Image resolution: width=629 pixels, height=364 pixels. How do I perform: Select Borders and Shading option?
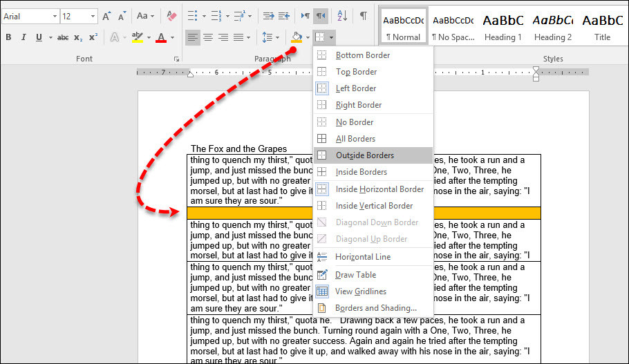[x=375, y=308]
